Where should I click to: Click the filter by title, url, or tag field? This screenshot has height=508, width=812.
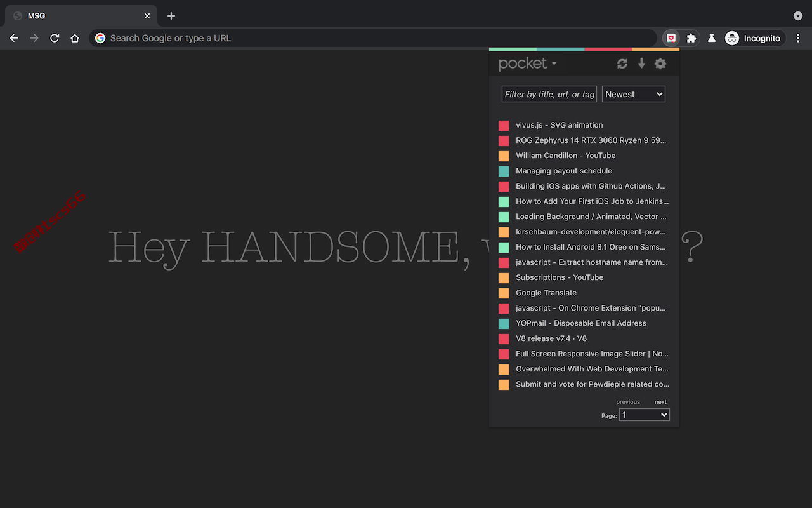549,94
